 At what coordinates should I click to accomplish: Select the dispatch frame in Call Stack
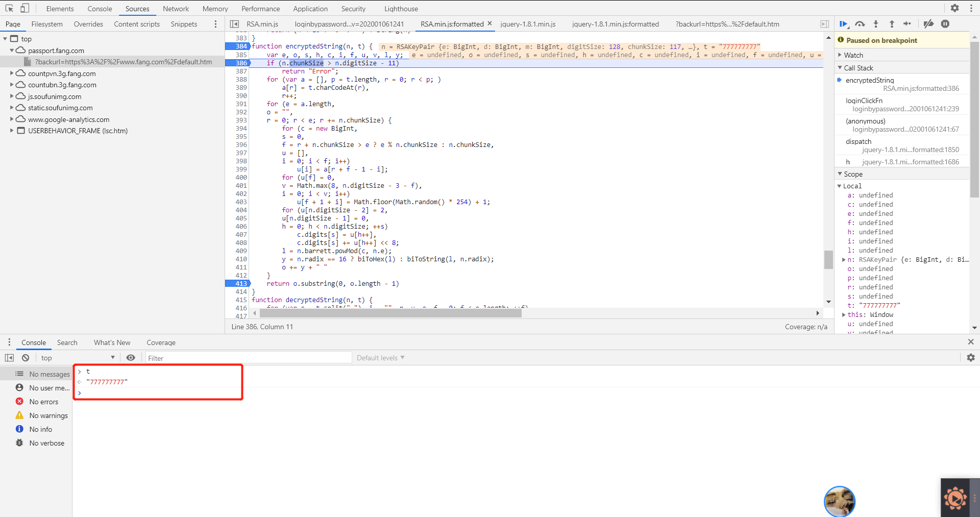859,141
